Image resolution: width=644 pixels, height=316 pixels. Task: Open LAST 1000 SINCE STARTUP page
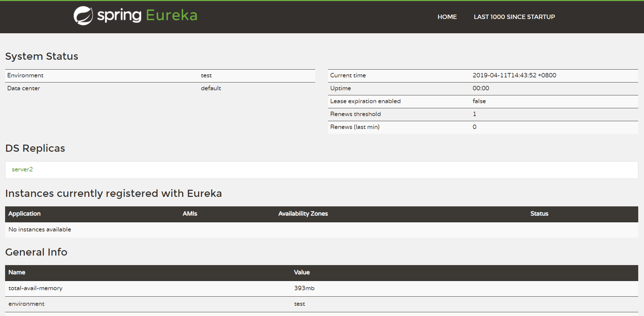[514, 17]
